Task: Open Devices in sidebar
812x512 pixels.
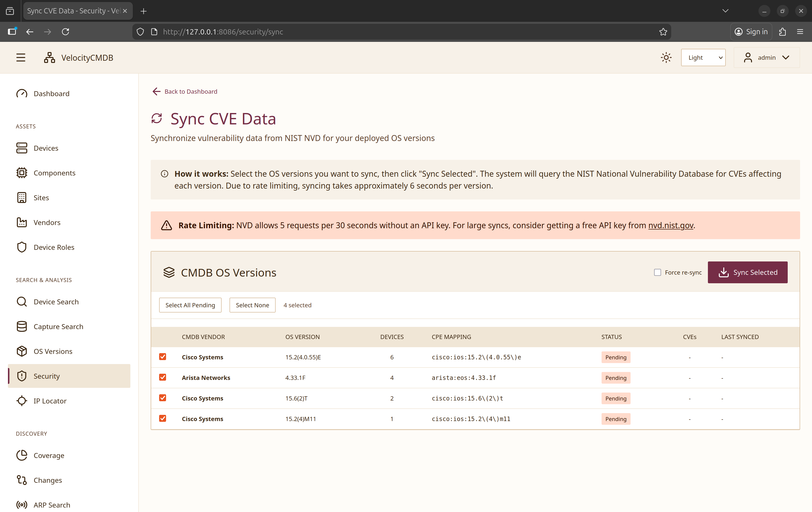Action: click(69, 148)
